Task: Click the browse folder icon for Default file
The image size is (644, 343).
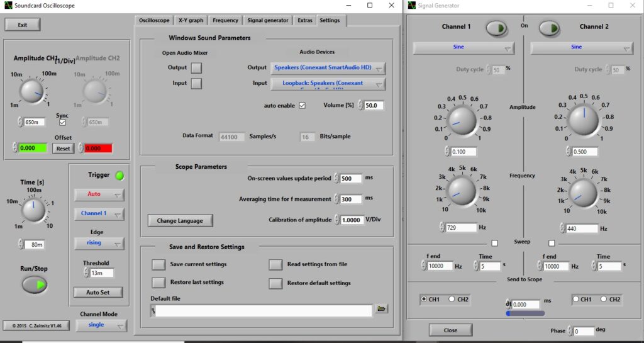Action: tap(382, 308)
